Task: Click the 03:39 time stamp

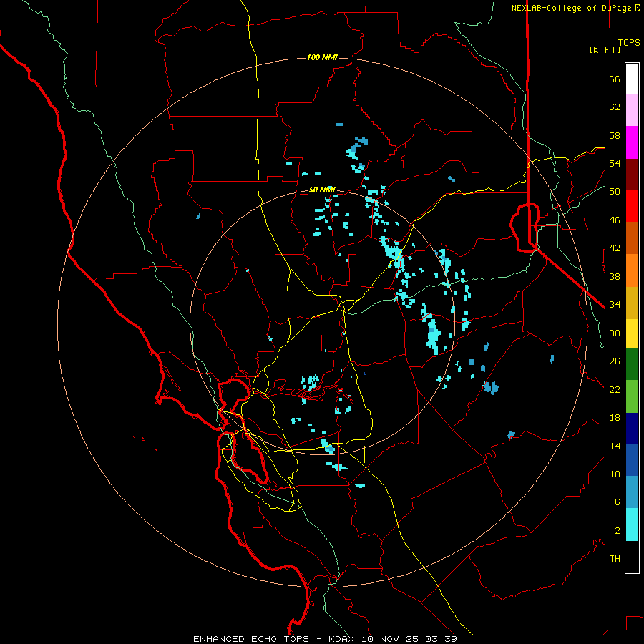Action: (441, 639)
